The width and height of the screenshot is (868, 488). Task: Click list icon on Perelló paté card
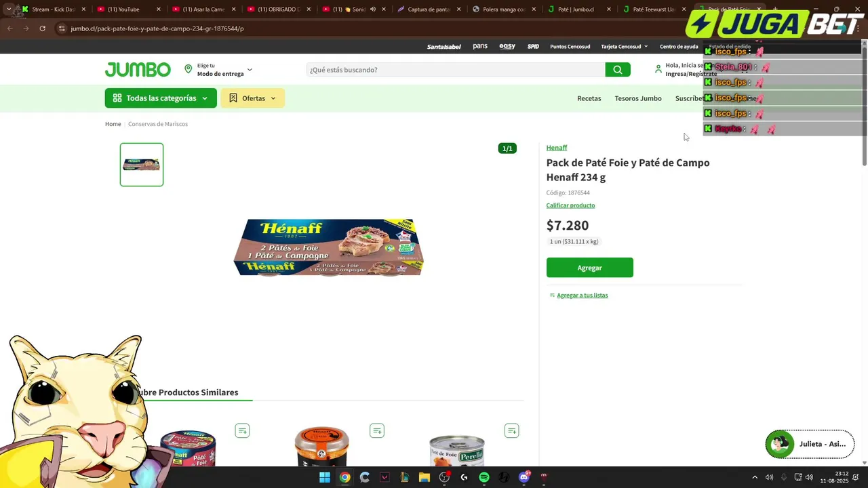pos(512,430)
